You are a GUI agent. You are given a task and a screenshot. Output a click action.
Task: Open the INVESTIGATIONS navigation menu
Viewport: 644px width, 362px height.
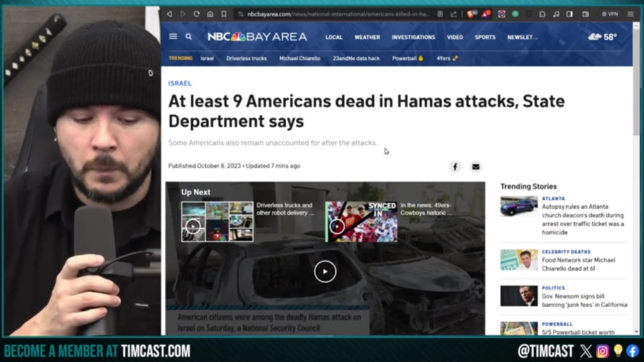pos(414,37)
